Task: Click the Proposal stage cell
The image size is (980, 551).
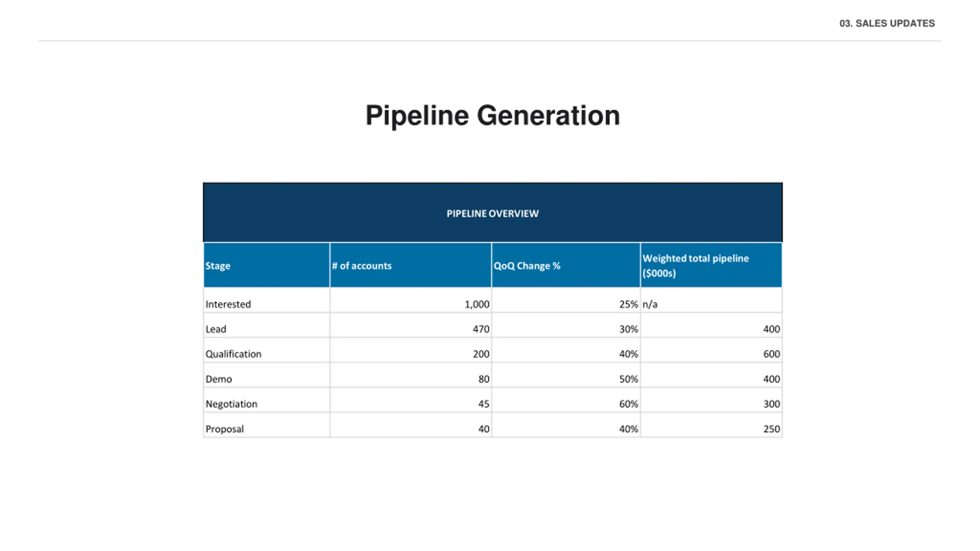Action: point(224,429)
